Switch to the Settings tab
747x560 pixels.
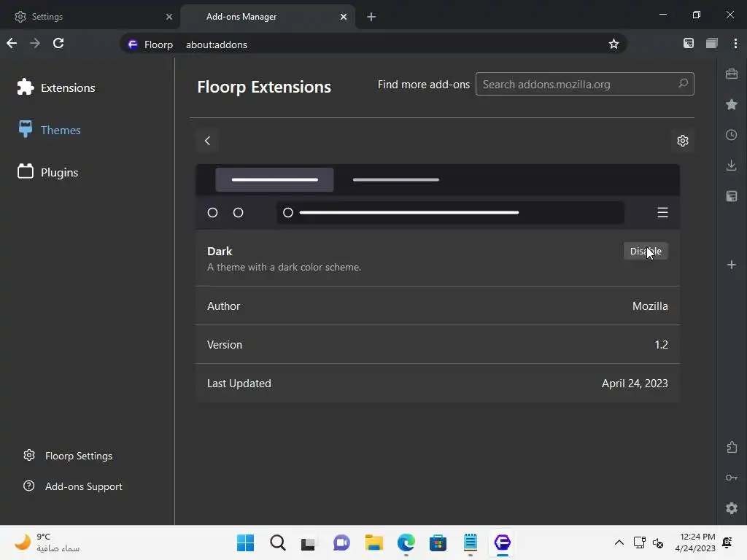90,17
